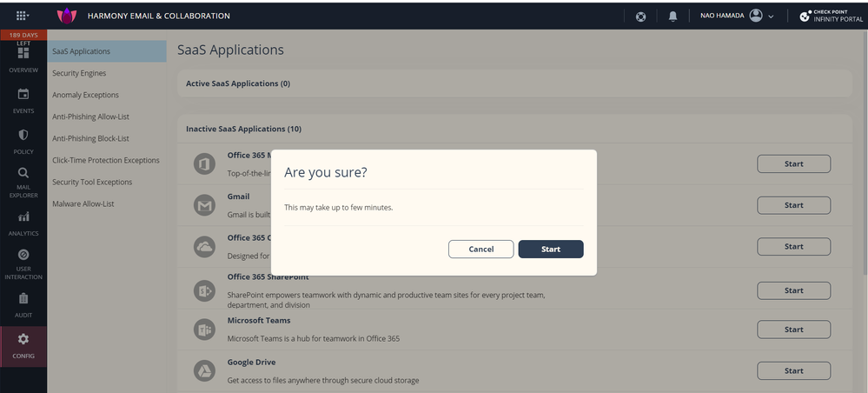Start the Office 365 OneDrive application
This screenshot has height=393, width=868.
pos(794,247)
